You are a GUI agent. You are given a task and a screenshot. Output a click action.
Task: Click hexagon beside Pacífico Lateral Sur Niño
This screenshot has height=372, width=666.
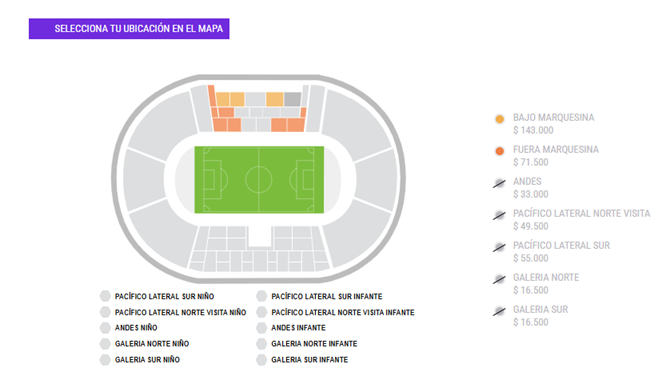click(x=105, y=296)
